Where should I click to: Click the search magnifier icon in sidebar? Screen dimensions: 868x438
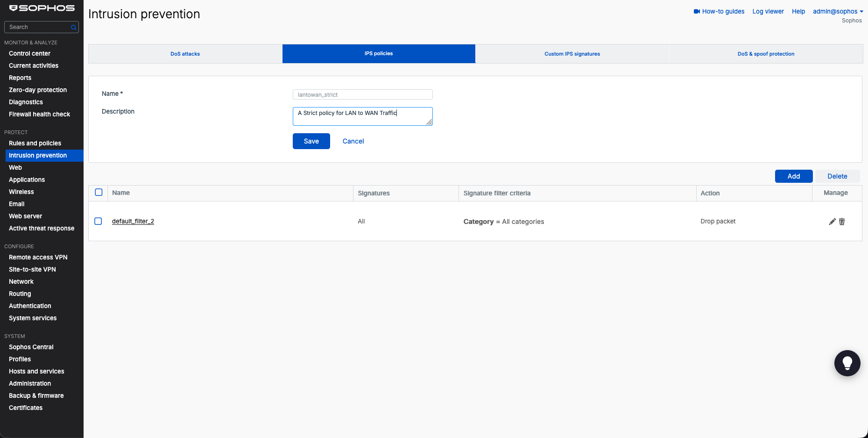pos(73,28)
